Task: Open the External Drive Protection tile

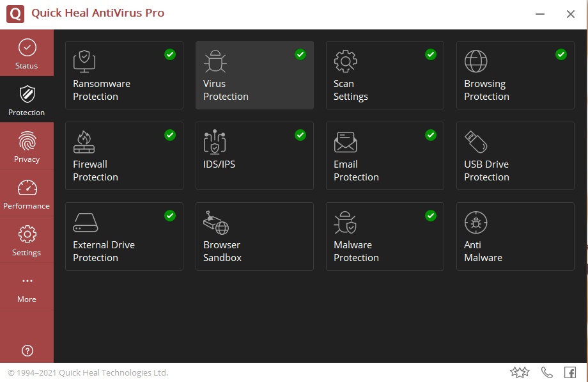Action: click(124, 236)
